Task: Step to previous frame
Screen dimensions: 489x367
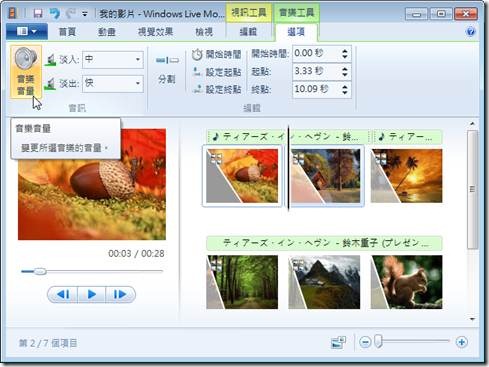Action: [x=63, y=294]
